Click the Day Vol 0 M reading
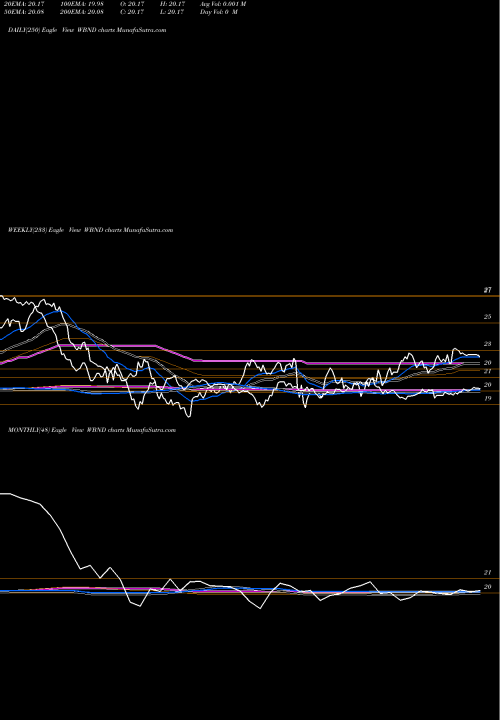This screenshot has width=500, height=720. (219, 12)
